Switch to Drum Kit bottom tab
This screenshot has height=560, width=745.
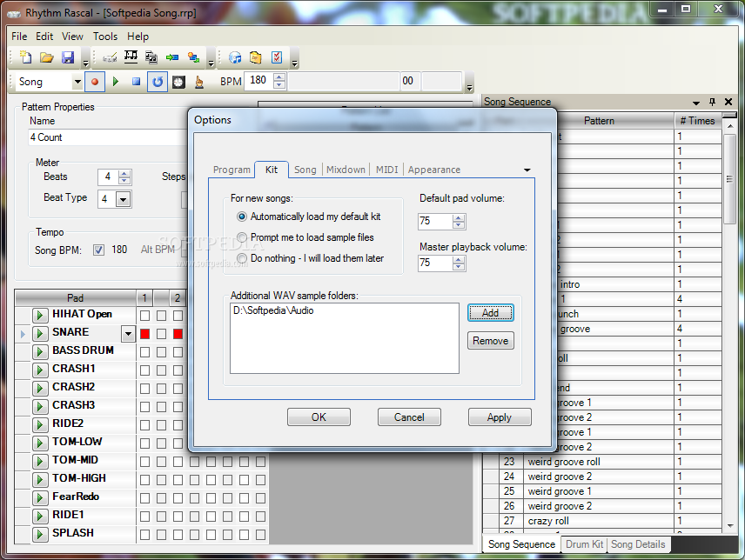tap(584, 544)
